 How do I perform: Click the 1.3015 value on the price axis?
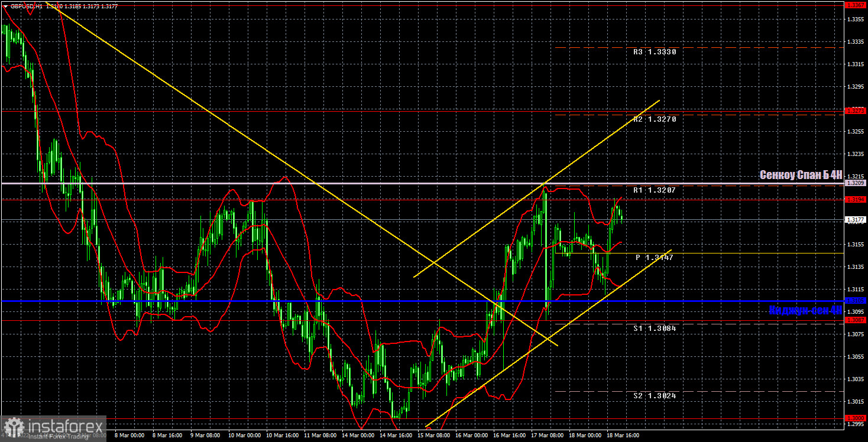pyautogui.click(x=855, y=402)
